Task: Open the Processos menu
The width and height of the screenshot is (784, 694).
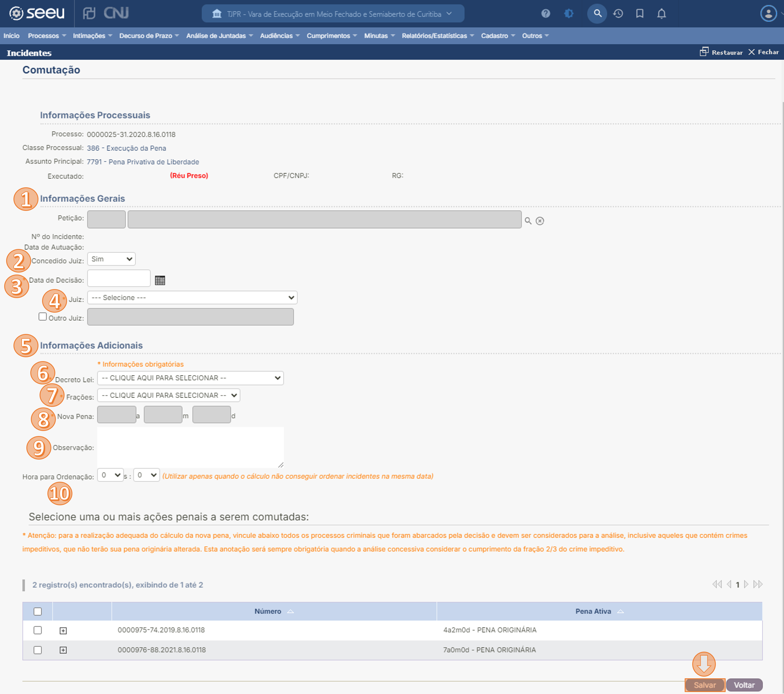Action: click(47, 36)
